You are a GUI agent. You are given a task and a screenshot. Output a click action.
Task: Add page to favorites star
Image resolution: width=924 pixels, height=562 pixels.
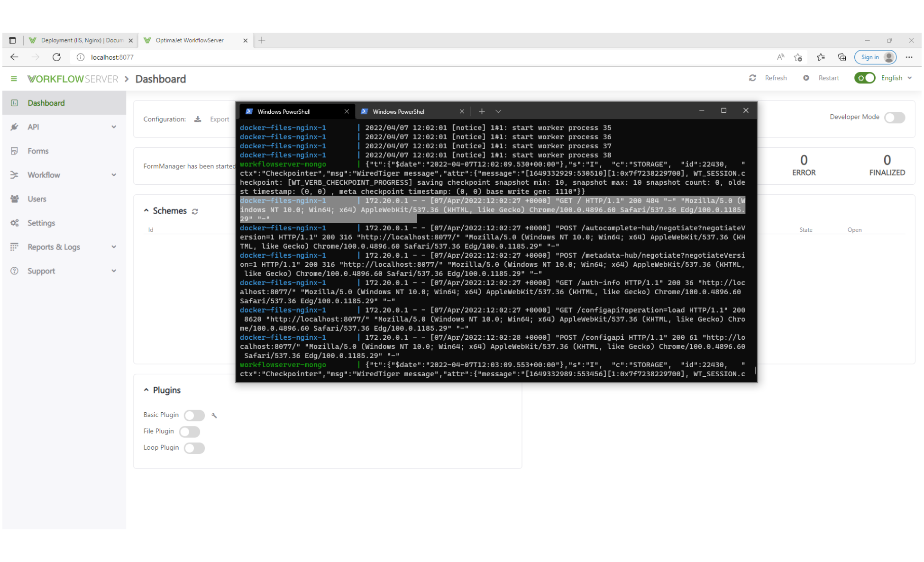[x=798, y=57]
